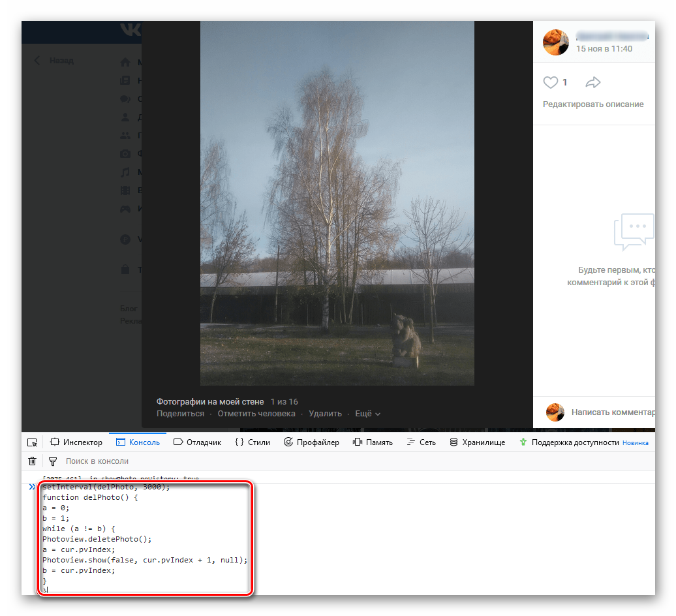This screenshot has width=676, height=616.
Task: Click the VK logo in header
Action: 130,30
